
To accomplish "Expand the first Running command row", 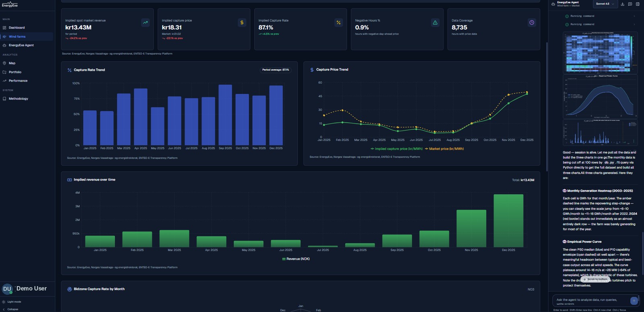I will (x=600, y=16).
